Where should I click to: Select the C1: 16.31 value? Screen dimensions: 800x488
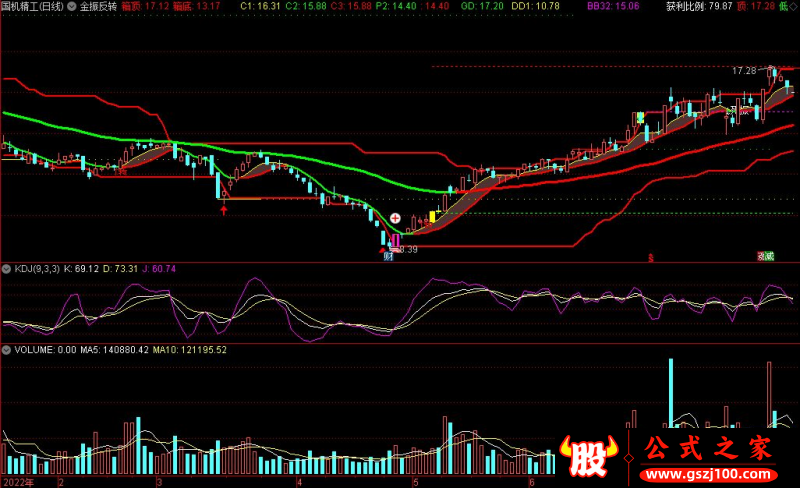(x=260, y=7)
